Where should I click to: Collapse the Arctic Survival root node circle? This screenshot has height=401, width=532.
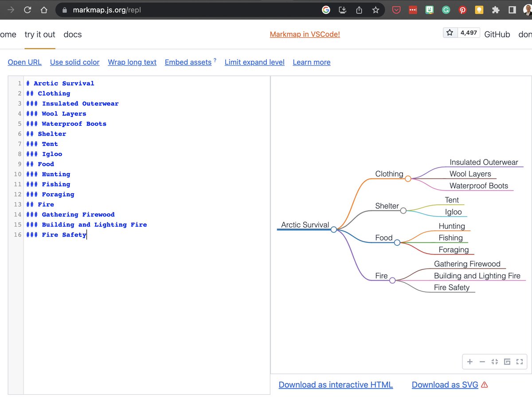(x=334, y=230)
